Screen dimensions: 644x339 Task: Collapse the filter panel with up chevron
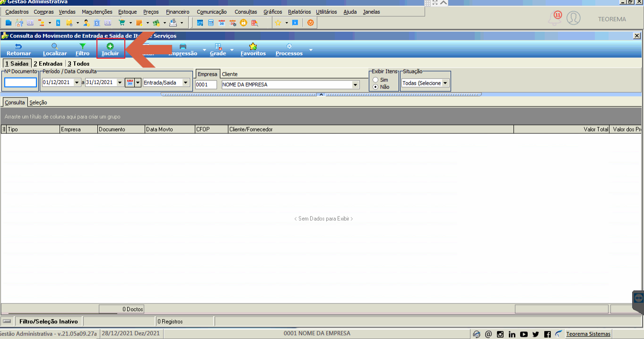(x=321, y=95)
